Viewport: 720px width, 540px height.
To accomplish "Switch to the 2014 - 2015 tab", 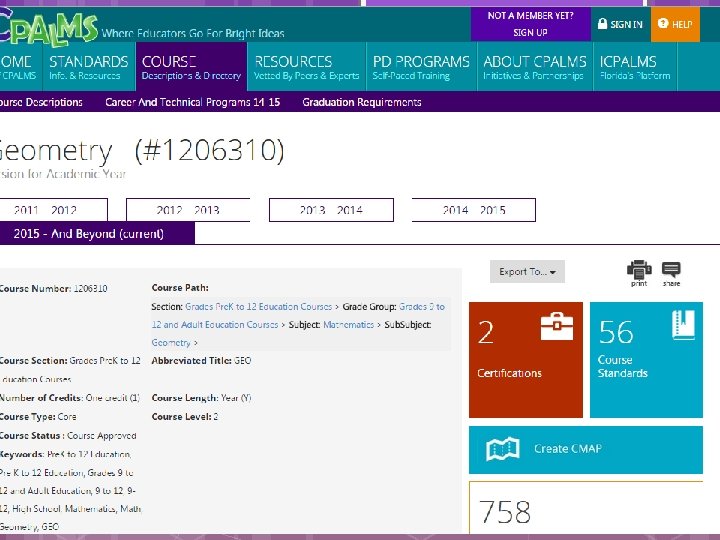I will [x=474, y=210].
